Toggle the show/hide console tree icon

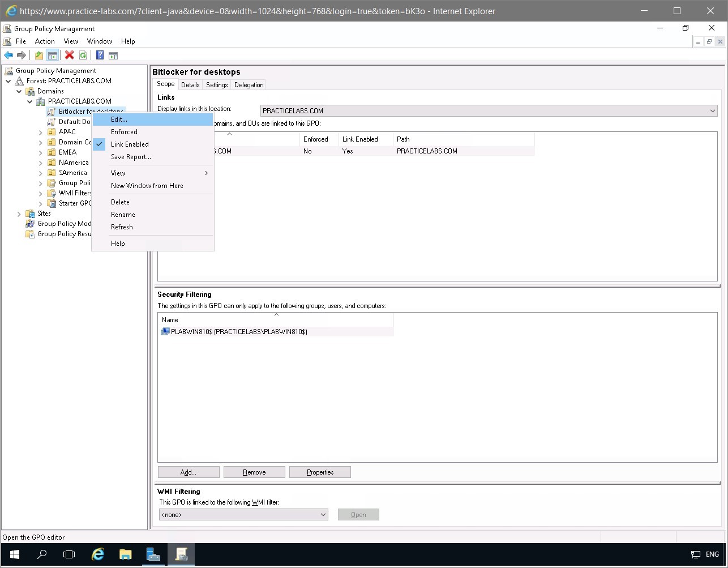[x=52, y=55]
